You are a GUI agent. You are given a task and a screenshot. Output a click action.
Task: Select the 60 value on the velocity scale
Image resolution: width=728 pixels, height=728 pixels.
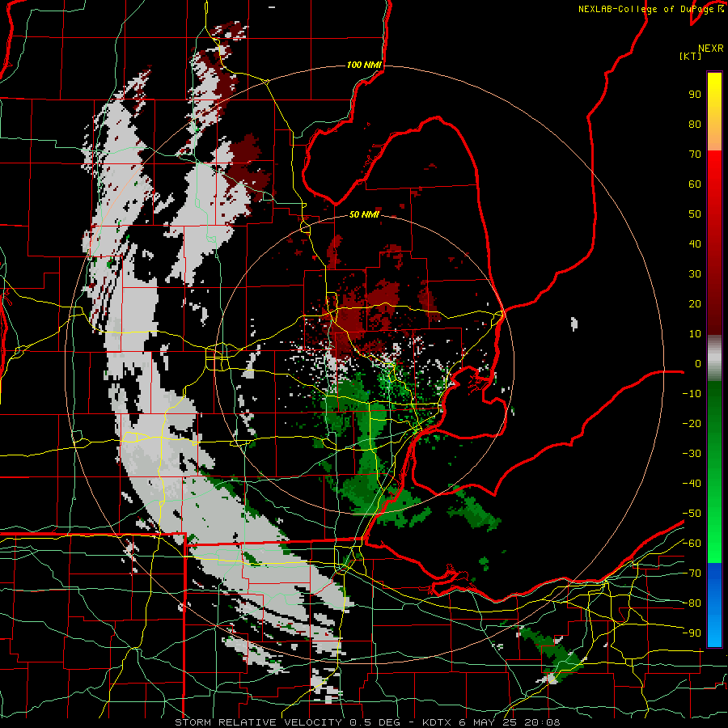point(695,184)
